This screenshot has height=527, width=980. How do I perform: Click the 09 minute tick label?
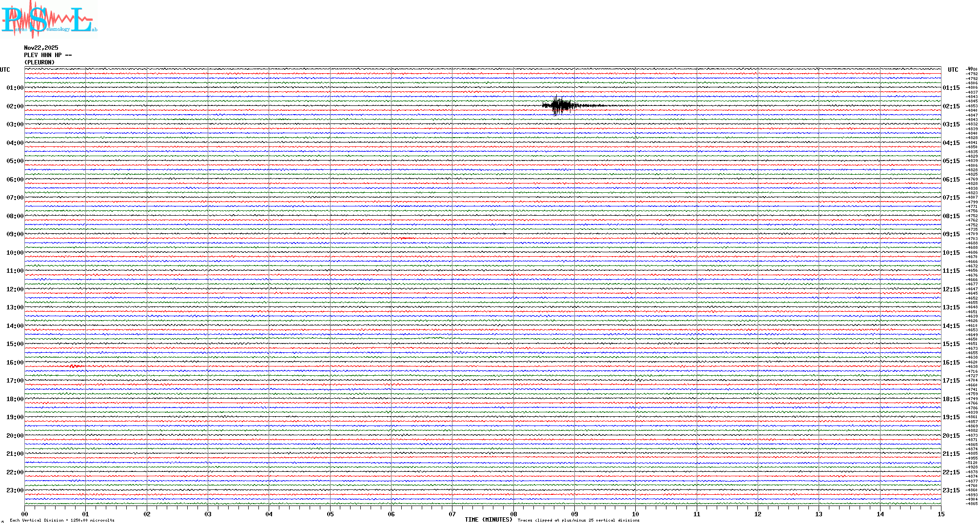(x=574, y=514)
